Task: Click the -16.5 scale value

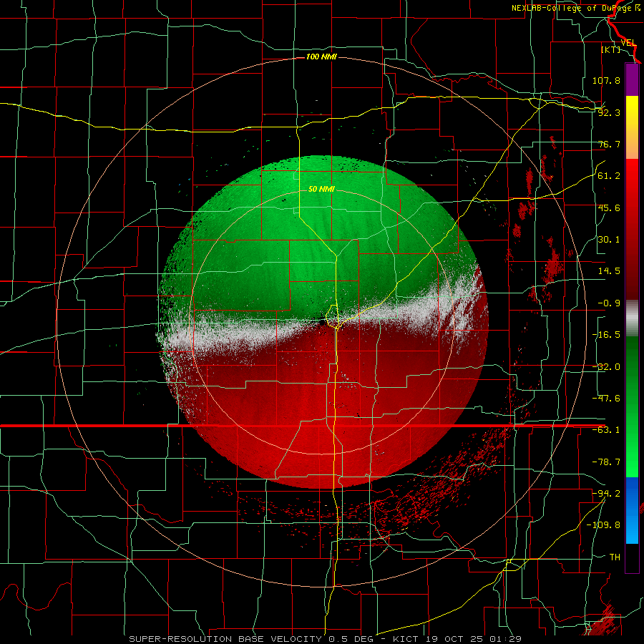Action: [606, 335]
